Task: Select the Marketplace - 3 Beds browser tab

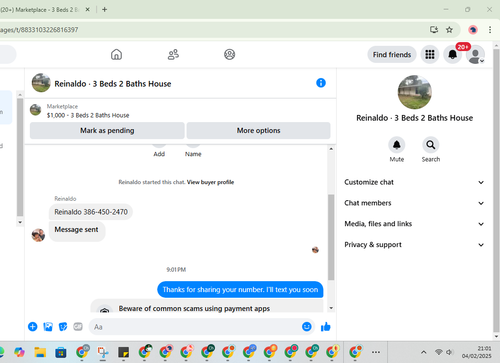Action: pos(40,10)
